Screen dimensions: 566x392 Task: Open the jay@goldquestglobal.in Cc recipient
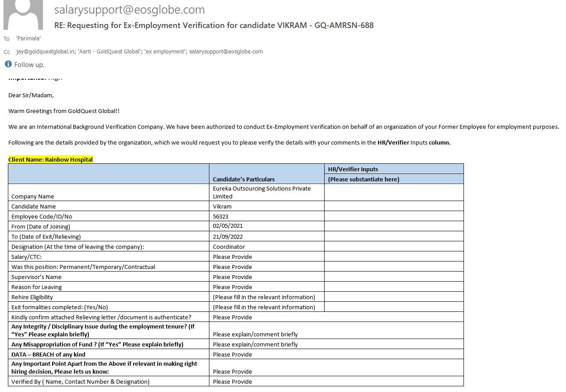[46, 52]
